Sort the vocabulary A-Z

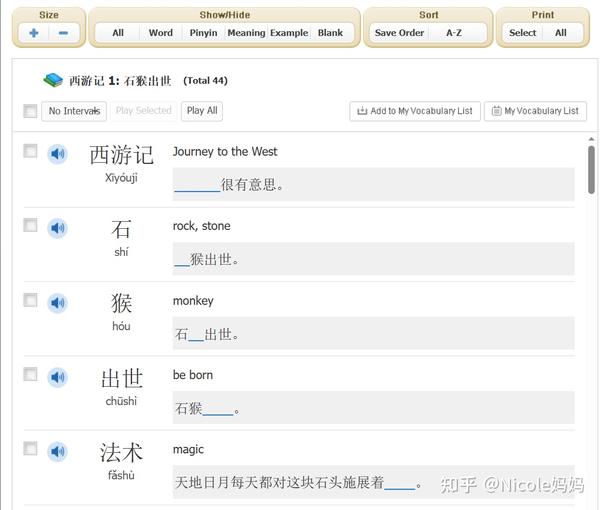point(454,33)
